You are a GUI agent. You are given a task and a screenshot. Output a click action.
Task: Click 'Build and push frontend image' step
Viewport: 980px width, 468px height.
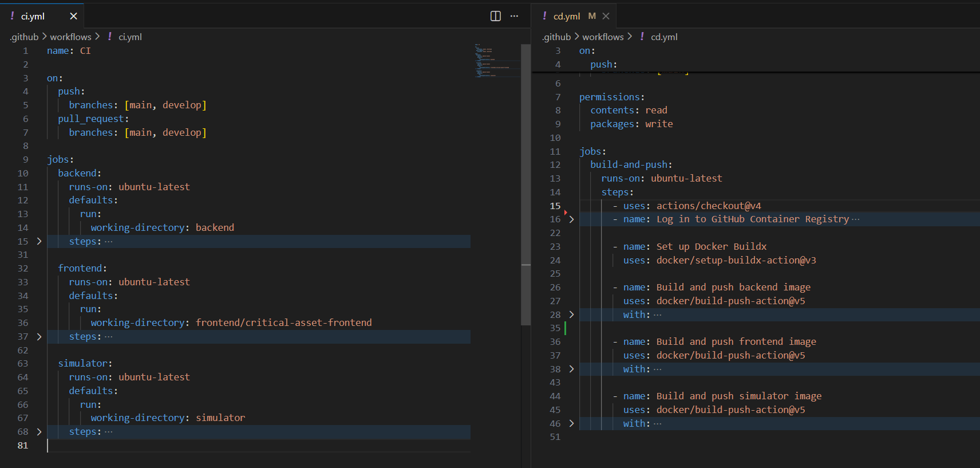tap(736, 341)
